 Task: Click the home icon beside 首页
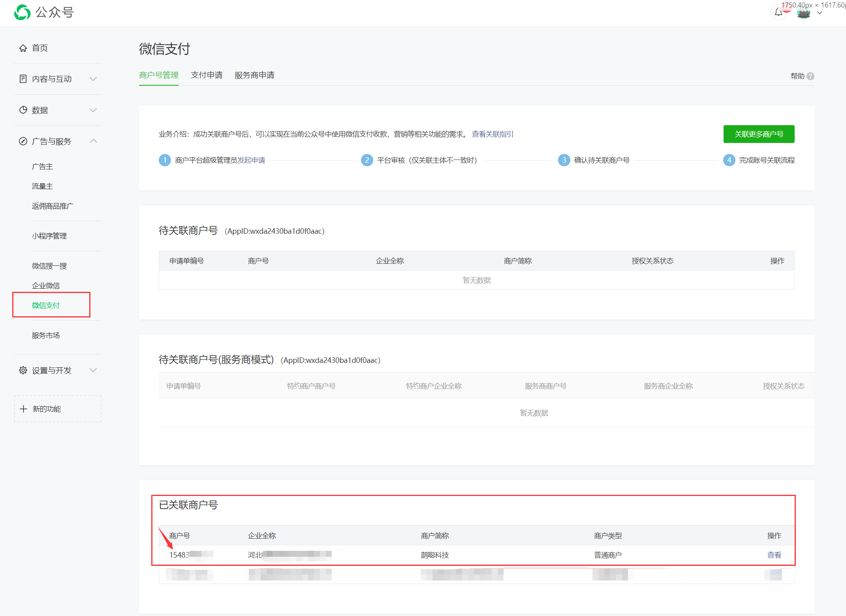[x=23, y=48]
